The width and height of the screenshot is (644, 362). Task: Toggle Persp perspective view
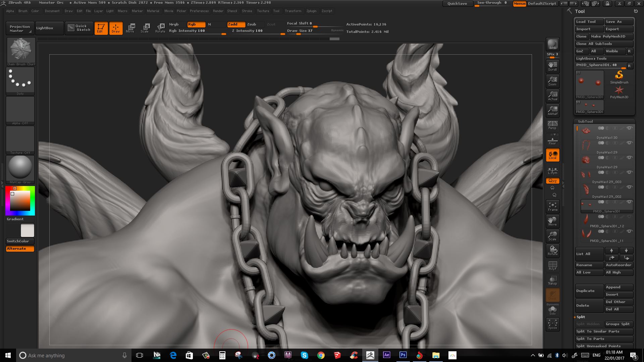coord(552,125)
